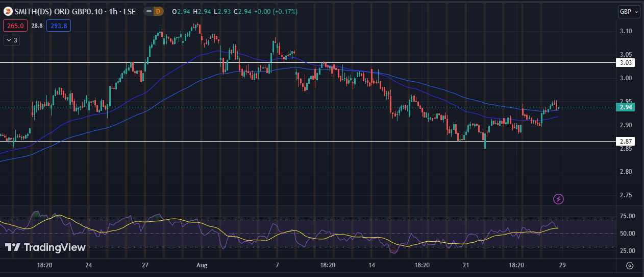Click the 3.10 price scale label
Screen dimensions: 644x277
click(x=626, y=31)
